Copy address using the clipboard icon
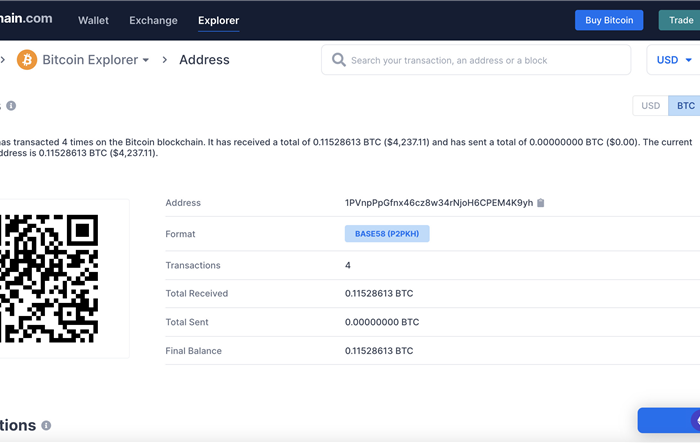The height and width of the screenshot is (443, 700). (x=541, y=203)
